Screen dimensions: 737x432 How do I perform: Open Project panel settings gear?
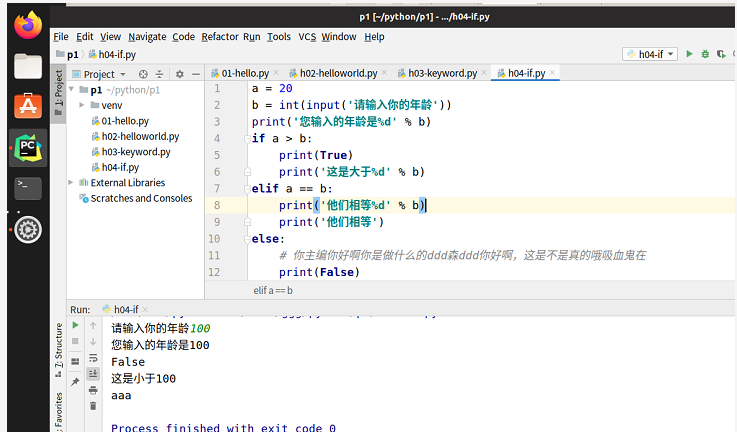click(x=180, y=74)
